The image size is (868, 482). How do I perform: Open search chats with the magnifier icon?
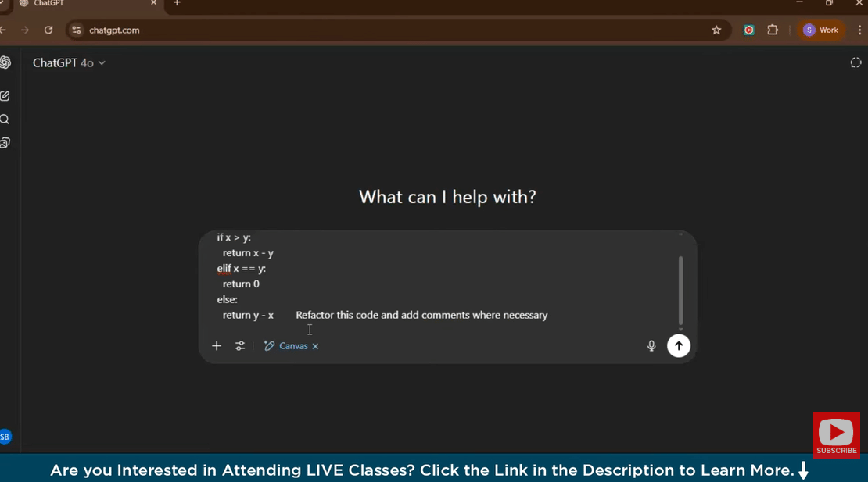5,119
